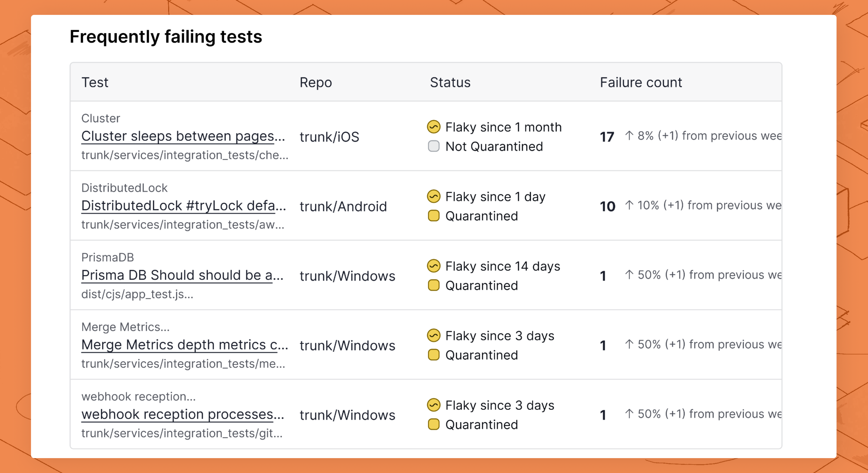Viewport: 868px width, 473px height.
Task: Click 'Flaky since 3 days' in the webhook reception row
Action: click(500, 405)
